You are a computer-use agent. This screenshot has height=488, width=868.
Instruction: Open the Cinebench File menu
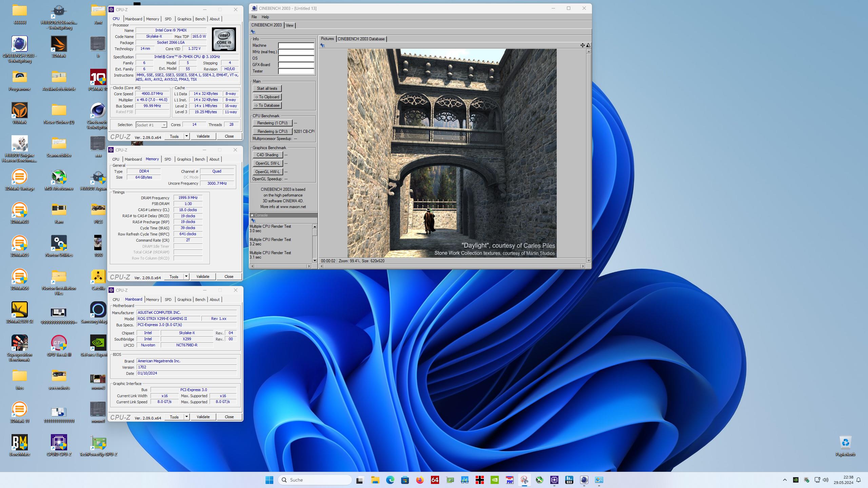click(x=254, y=17)
